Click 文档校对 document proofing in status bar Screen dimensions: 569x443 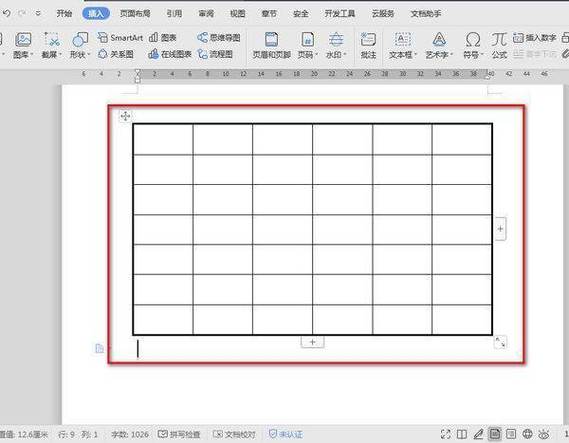pyautogui.click(x=234, y=434)
